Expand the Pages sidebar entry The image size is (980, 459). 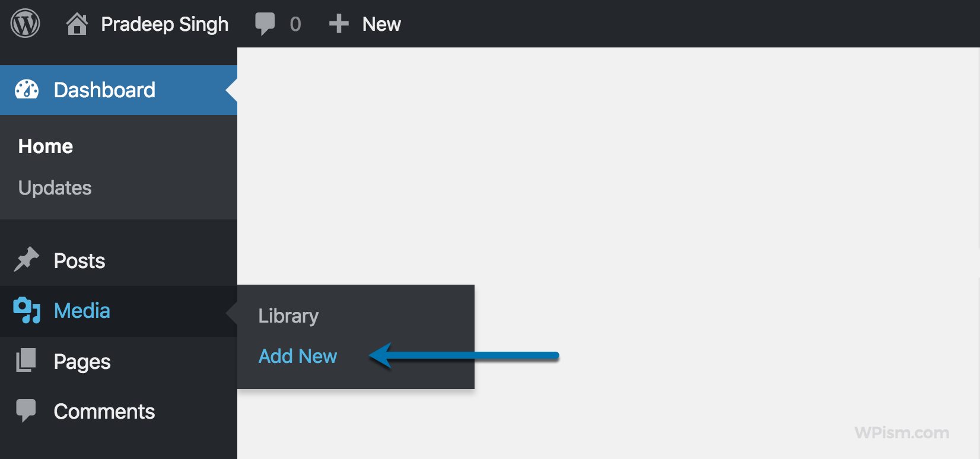pos(81,361)
